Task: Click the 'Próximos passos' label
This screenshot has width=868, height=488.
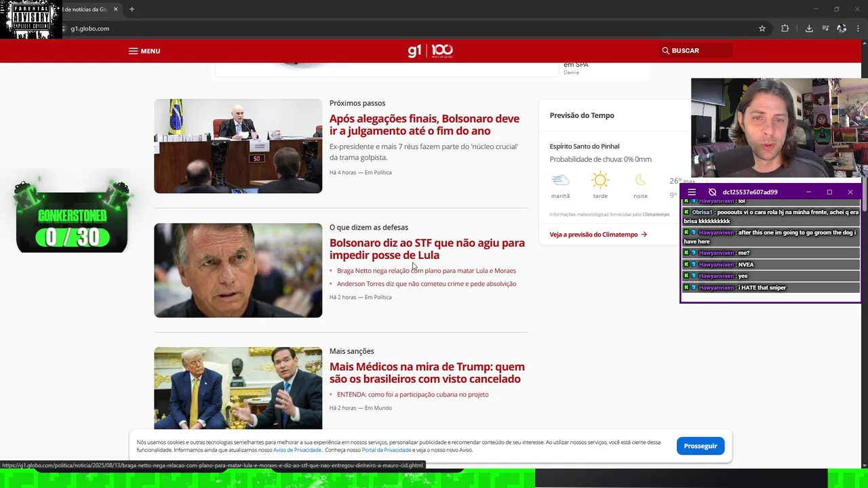Action: [357, 103]
